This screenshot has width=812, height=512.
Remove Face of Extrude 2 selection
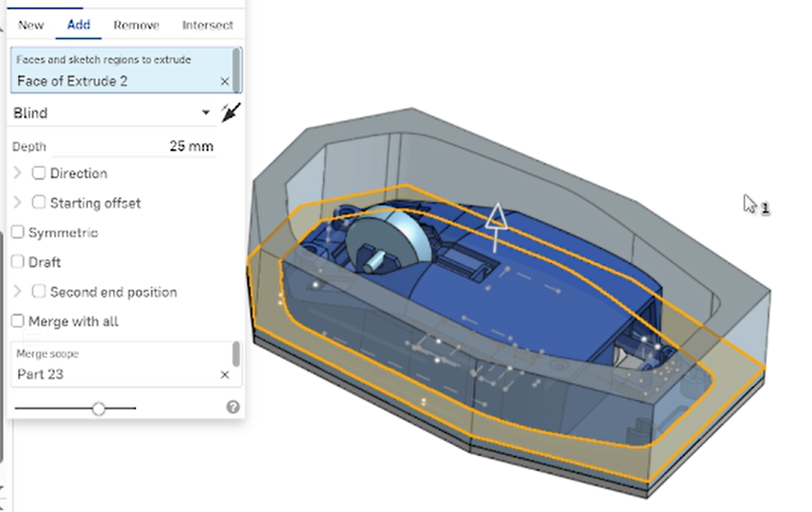coord(224,81)
